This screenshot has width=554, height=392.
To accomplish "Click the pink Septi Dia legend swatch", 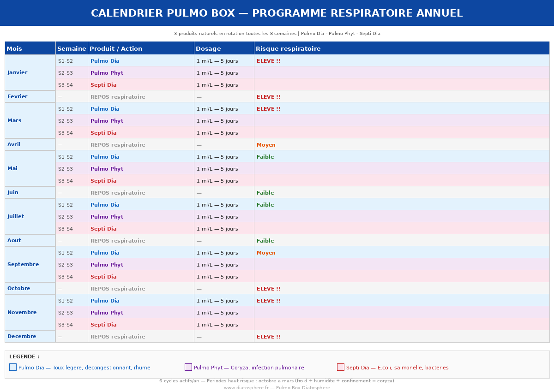I will [341, 367].
